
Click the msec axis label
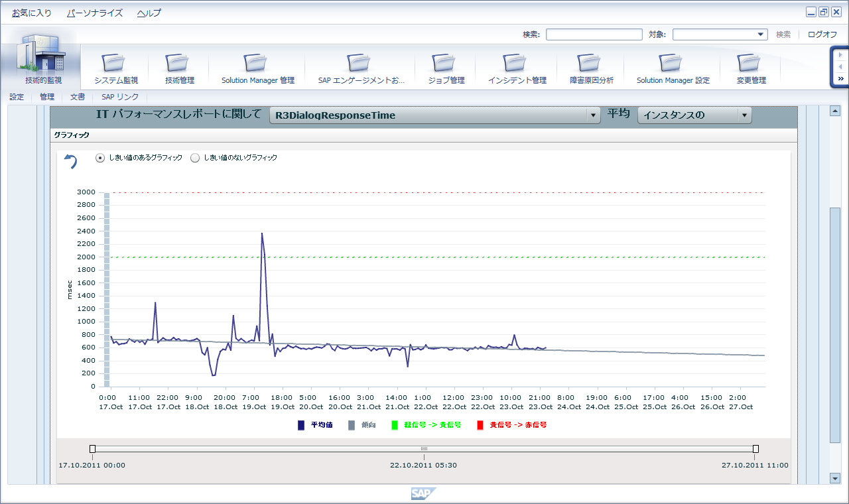tap(70, 289)
